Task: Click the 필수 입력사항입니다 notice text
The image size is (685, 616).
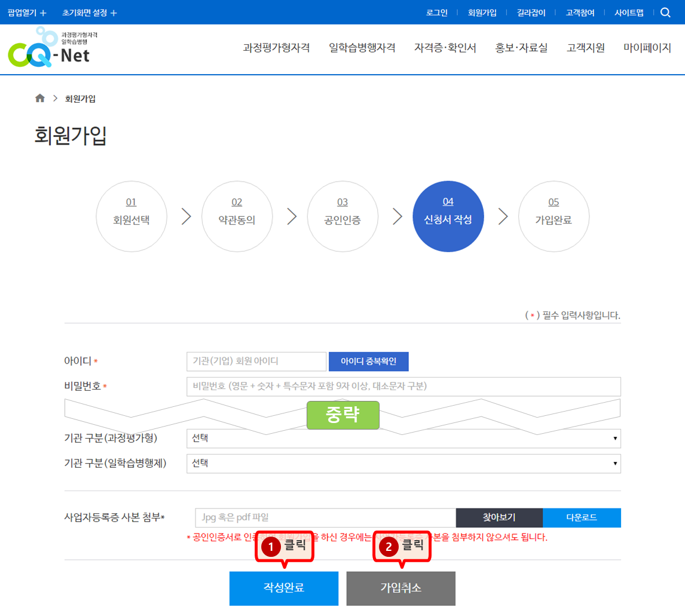Action: click(573, 315)
